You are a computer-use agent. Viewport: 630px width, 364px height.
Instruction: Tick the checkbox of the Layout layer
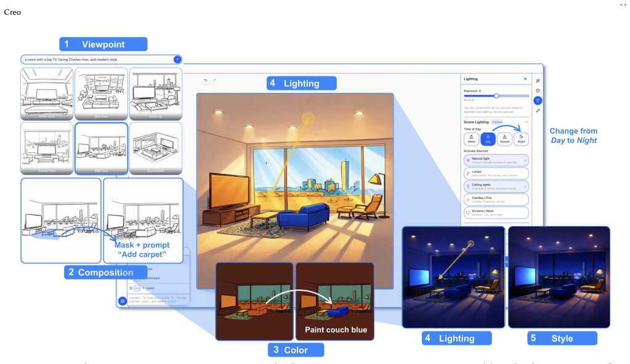pyautogui.click(x=131, y=288)
